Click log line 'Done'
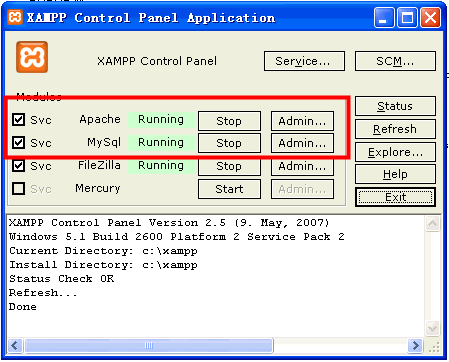Image resolution: width=449 pixels, height=362 pixels. (x=23, y=307)
